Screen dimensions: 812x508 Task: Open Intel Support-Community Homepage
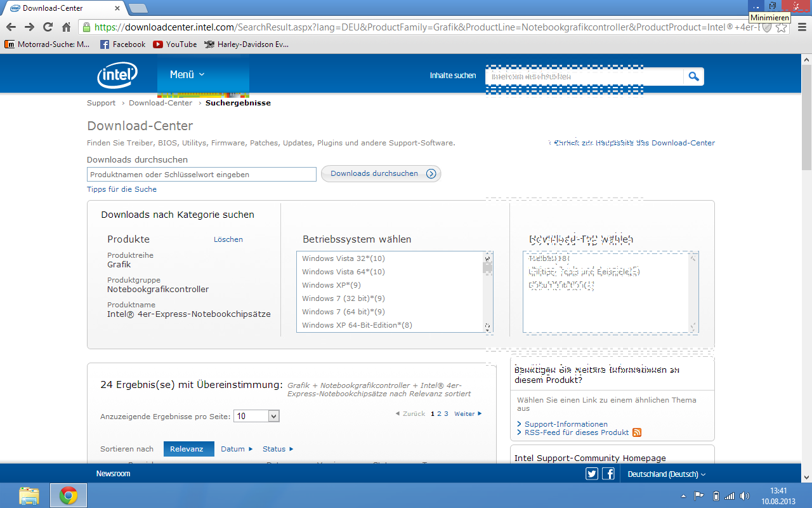[x=590, y=458]
